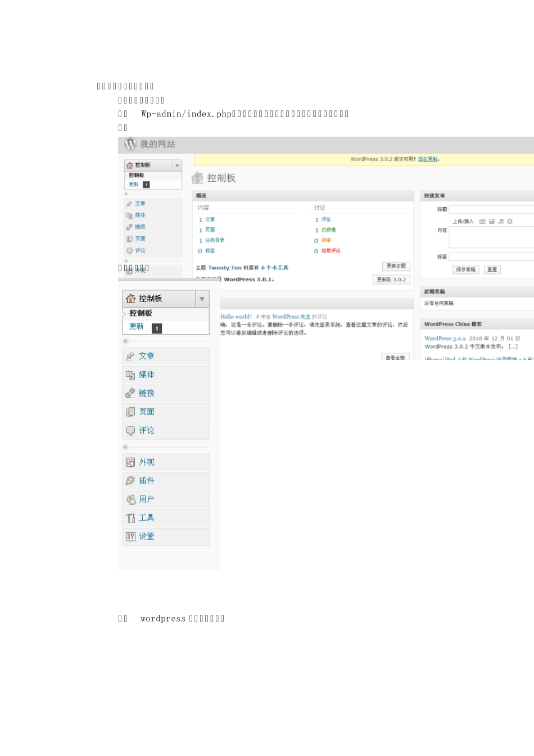
Task: Click the 外观 appearance icon in the enlarged sidebar
Action: pos(130,462)
